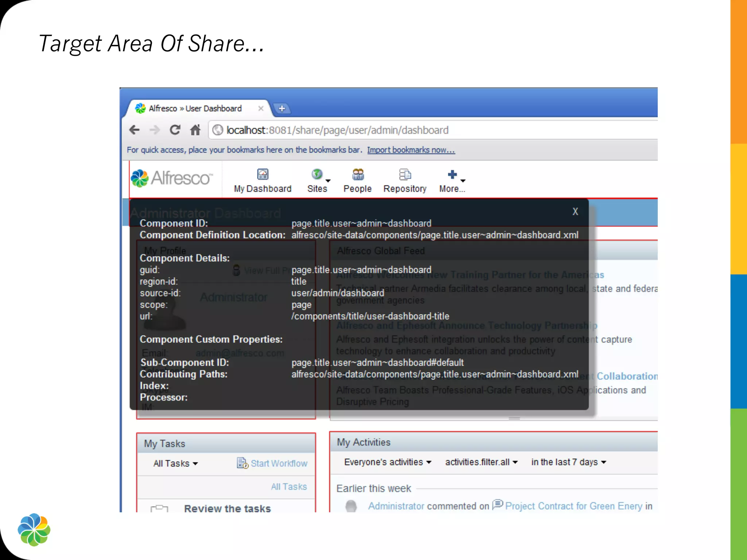The height and width of the screenshot is (560, 747).
Task: Click the blue plus More icon
Action: (x=452, y=174)
